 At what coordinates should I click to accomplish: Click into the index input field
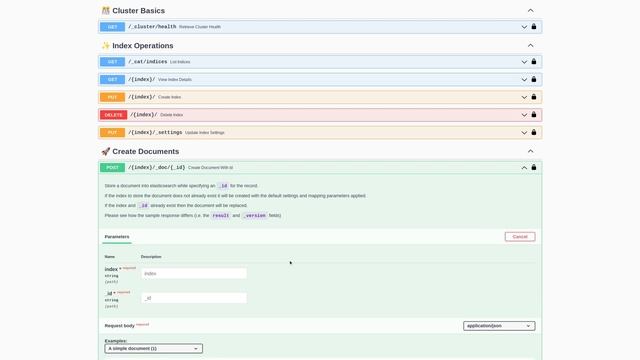194,273
